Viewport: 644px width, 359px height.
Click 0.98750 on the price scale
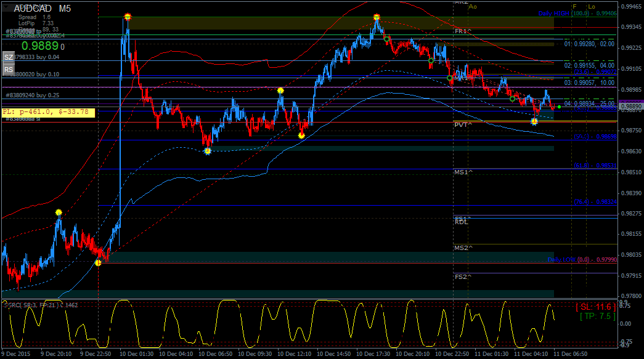pyautogui.click(x=631, y=131)
